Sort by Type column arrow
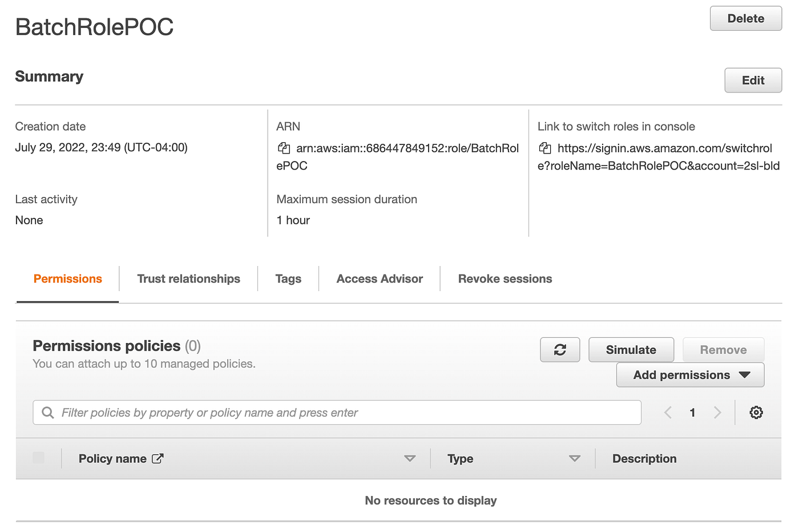The image size is (799, 532). pos(575,458)
